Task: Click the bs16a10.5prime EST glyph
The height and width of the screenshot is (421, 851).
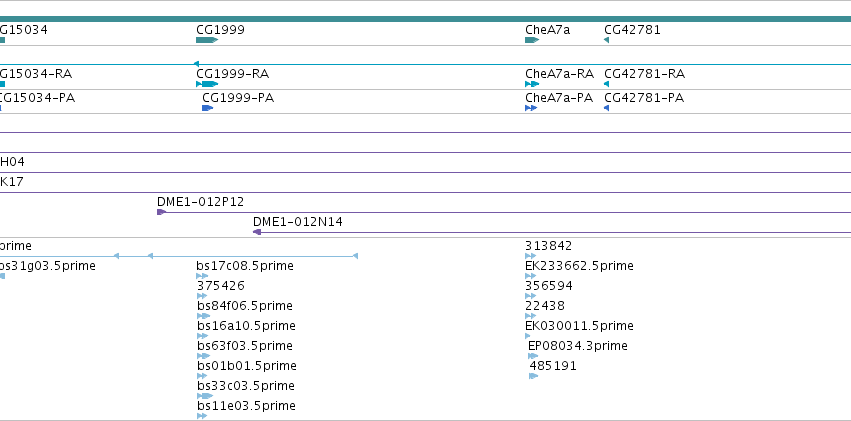Action: tap(202, 336)
